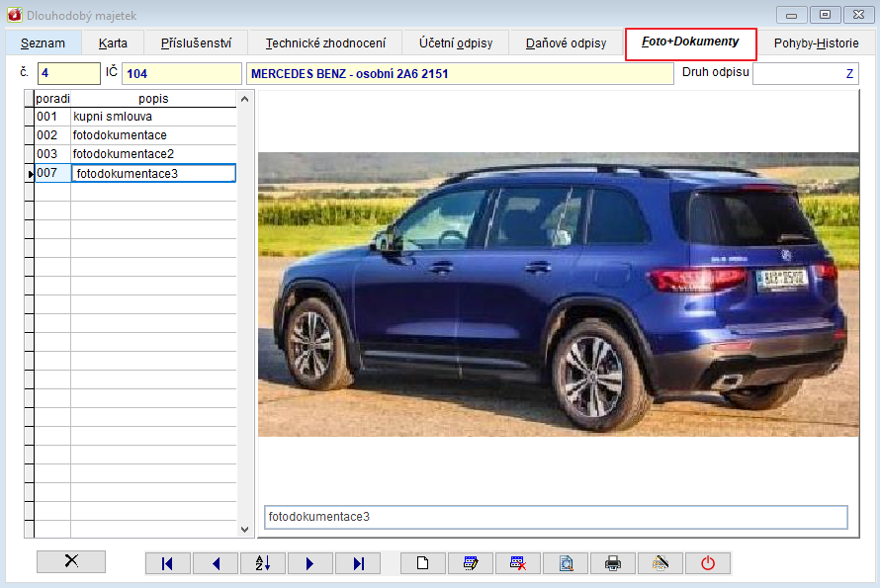
Task: Click the pencil tools icon beside the printer
Action: (660, 563)
